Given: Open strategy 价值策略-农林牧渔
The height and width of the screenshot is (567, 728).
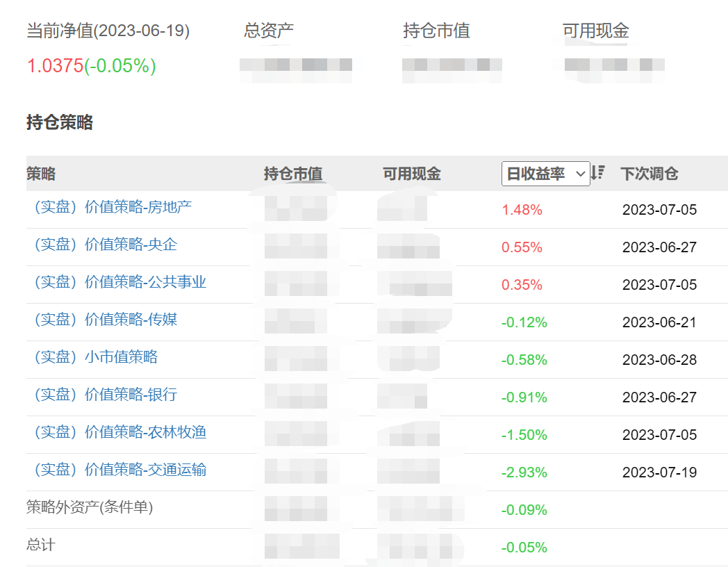Looking at the screenshot, I should click(121, 432).
